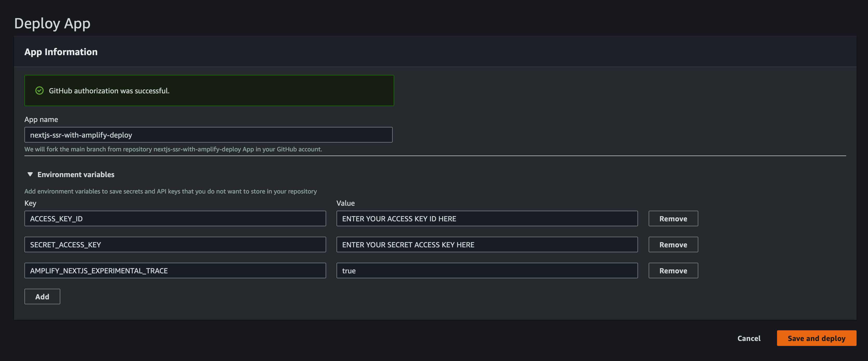Click the fork repository description text
Image resolution: width=868 pixels, height=361 pixels.
(x=173, y=149)
